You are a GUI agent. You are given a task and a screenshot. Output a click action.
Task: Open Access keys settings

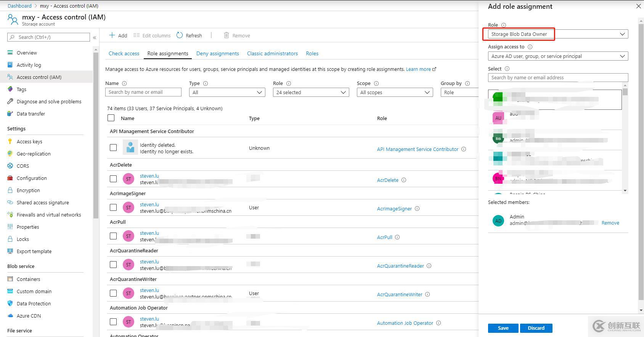coord(29,141)
